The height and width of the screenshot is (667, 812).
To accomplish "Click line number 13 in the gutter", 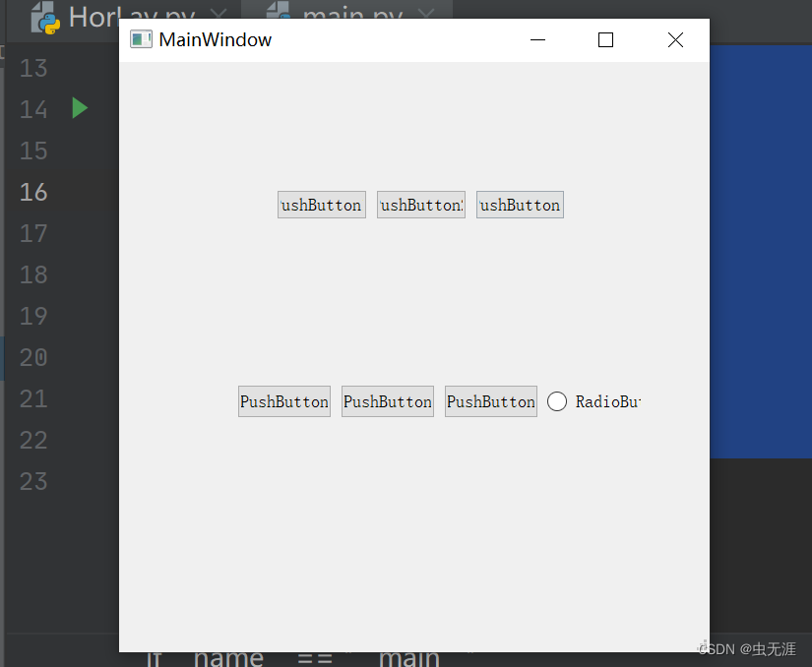I will click(x=33, y=68).
